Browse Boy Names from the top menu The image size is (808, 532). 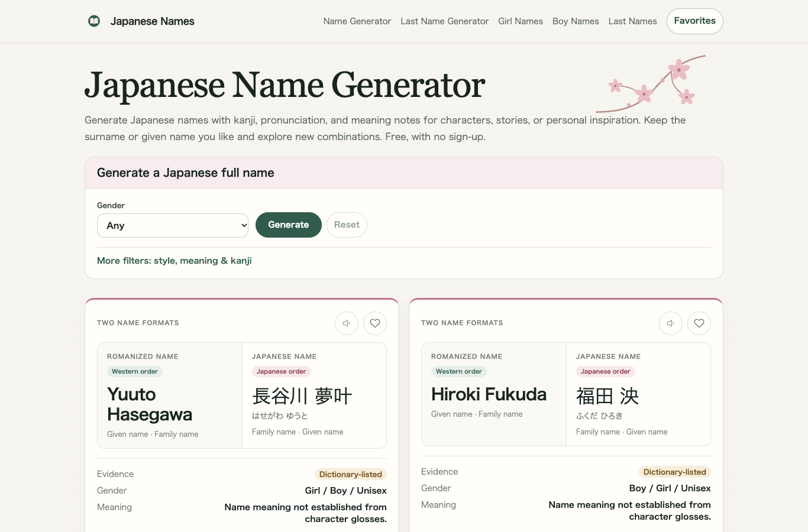[x=576, y=21]
